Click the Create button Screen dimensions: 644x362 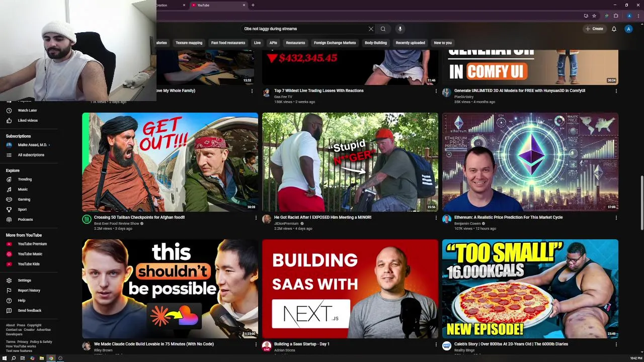click(x=594, y=29)
